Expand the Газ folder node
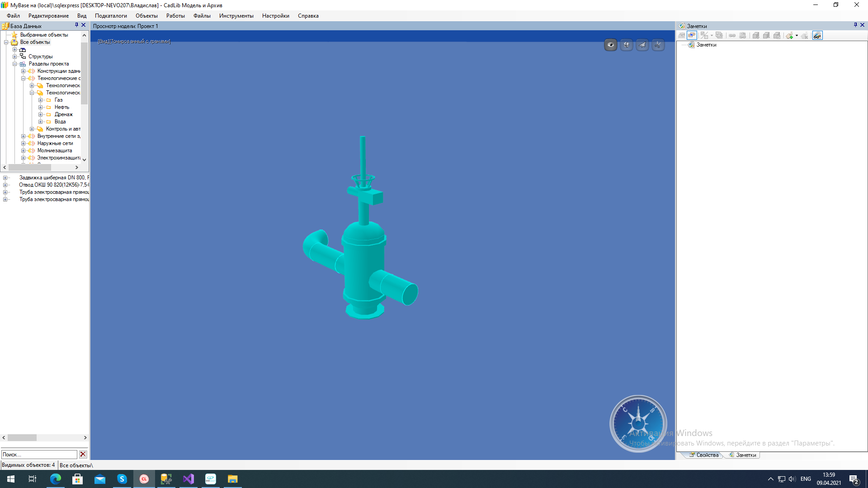Image resolution: width=868 pixels, height=488 pixels. tap(40, 100)
